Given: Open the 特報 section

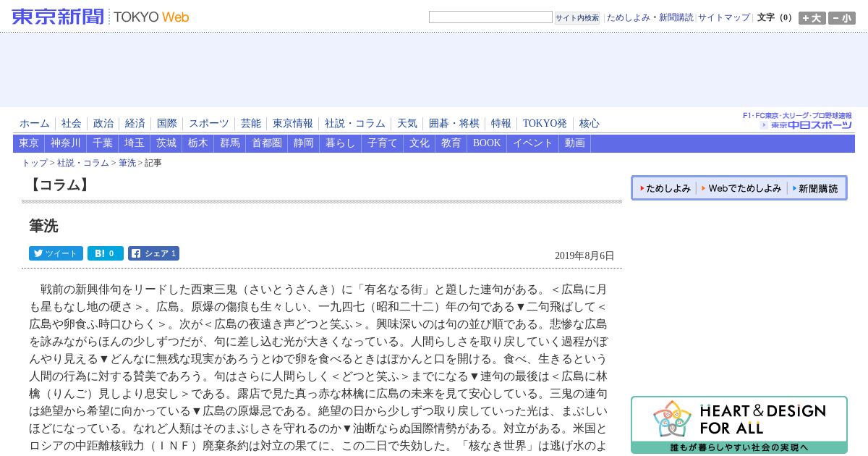Looking at the screenshot, I should 501,124.
